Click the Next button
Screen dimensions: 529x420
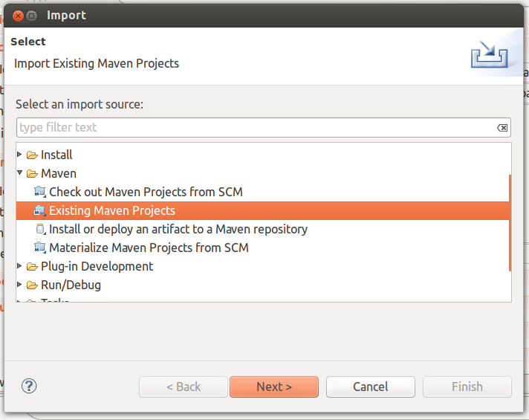(x=274, y=387)
